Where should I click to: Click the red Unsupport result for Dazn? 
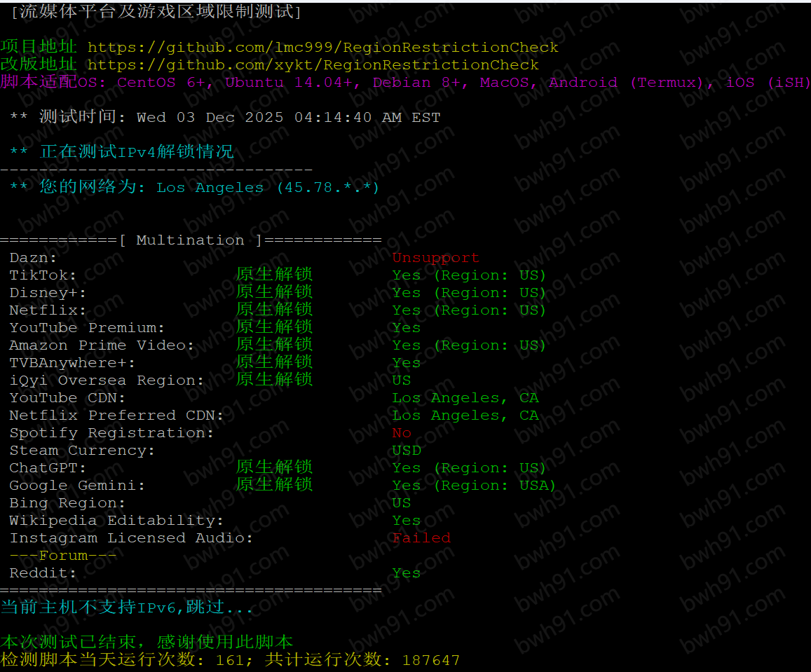[x=435, y=258]
